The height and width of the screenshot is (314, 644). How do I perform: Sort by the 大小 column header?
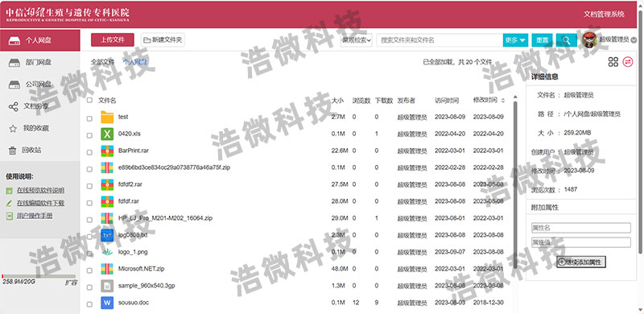(x=337, y=101)
